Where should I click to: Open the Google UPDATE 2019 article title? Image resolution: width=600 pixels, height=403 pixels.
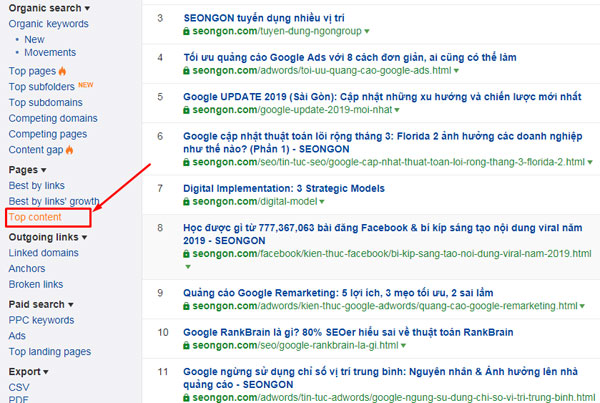[382, 97]
